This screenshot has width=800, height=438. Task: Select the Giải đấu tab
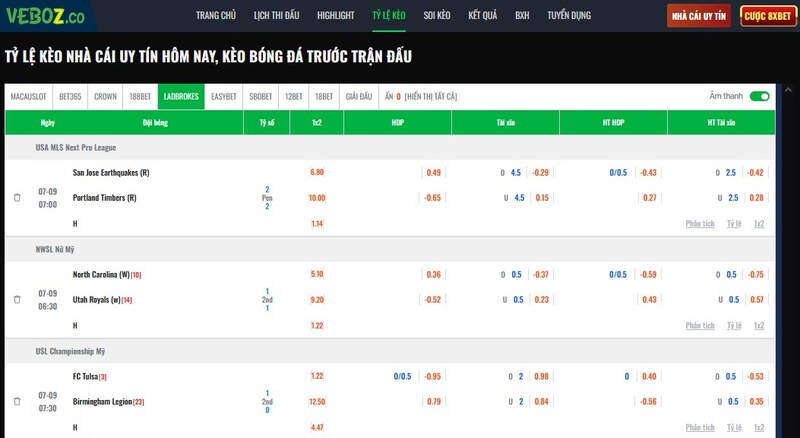358,96
